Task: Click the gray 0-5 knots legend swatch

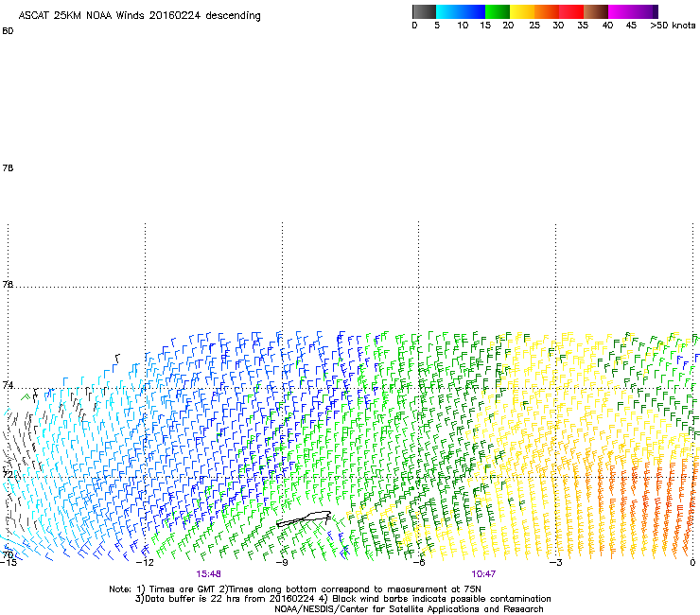Action: coord(424,11)
